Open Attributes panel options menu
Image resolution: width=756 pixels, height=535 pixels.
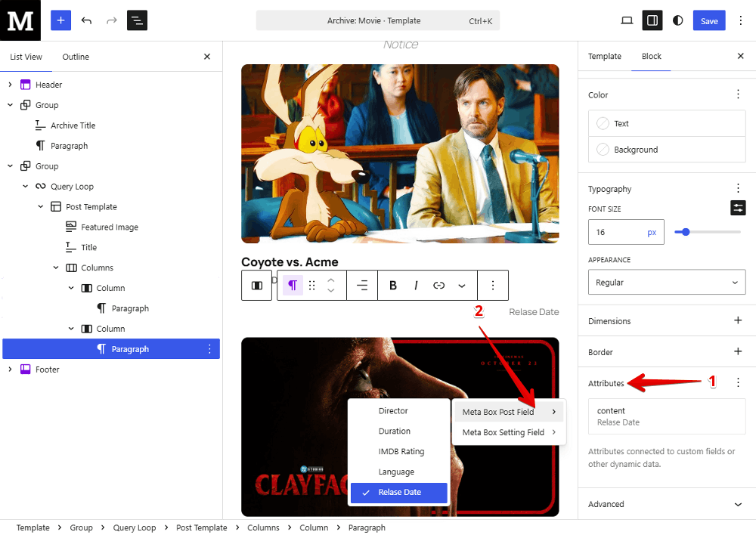click(x=738, y=382)
